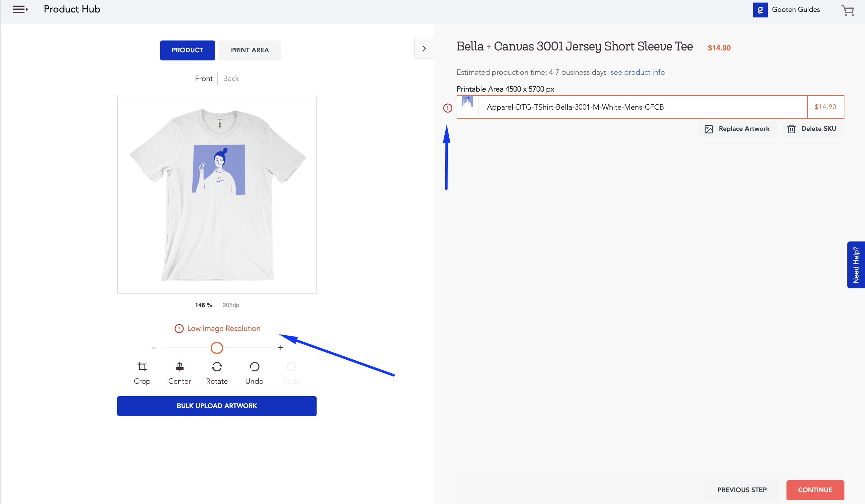865x504 pixels.
Task: Switch to the Back view
Action: click(231, 78)
